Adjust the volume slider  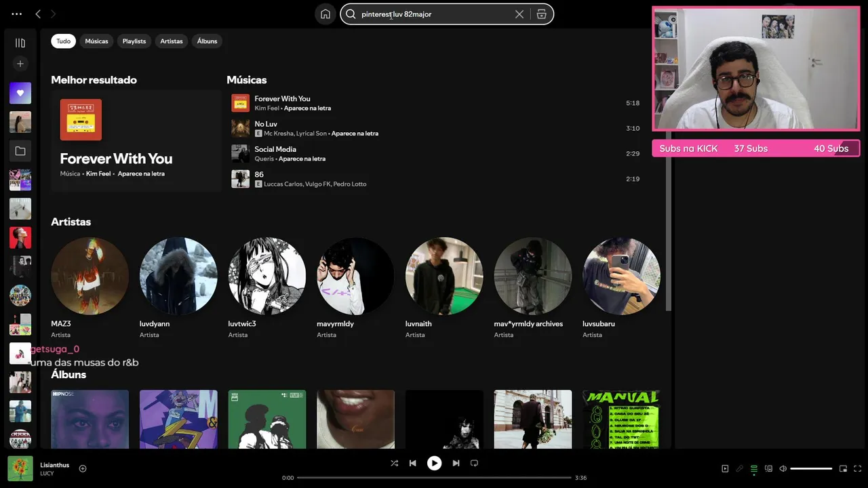click(811, 468)
